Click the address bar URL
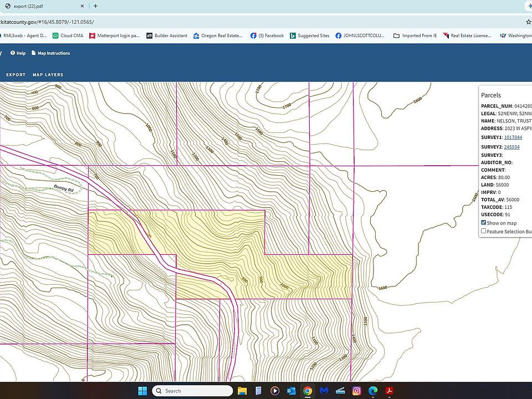Viewport: 532px width, 399px height. [47, 22]
